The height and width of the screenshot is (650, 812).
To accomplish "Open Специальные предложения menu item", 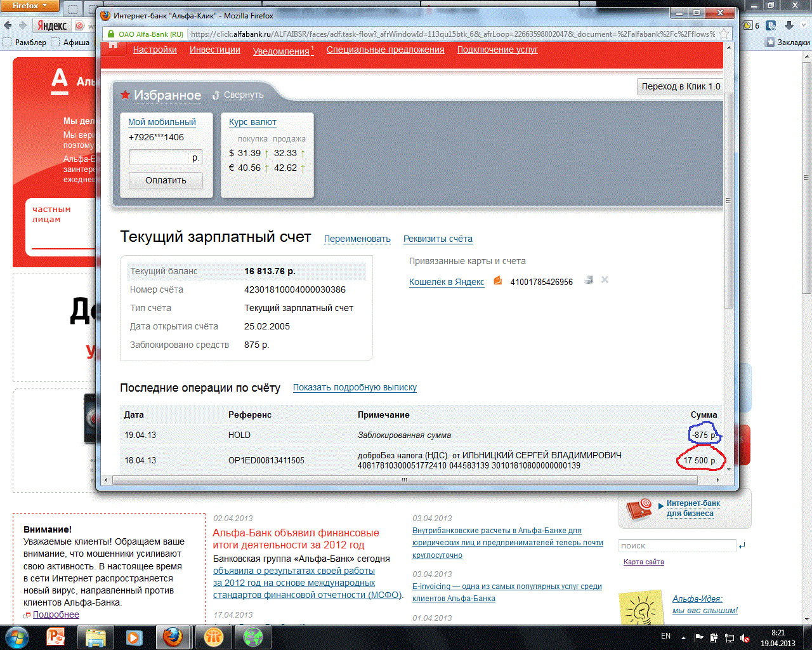I will point(386,50).
